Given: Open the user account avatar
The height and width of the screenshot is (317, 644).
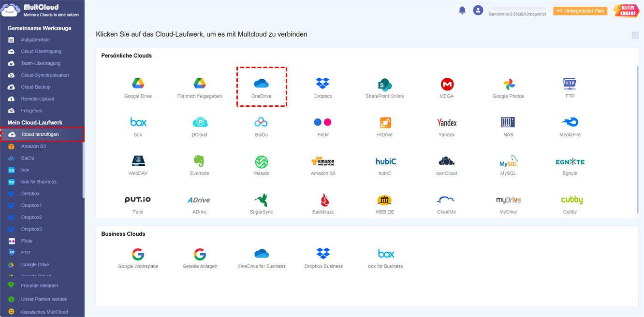Looking at the screenshot, I should [x=478, y=10].
